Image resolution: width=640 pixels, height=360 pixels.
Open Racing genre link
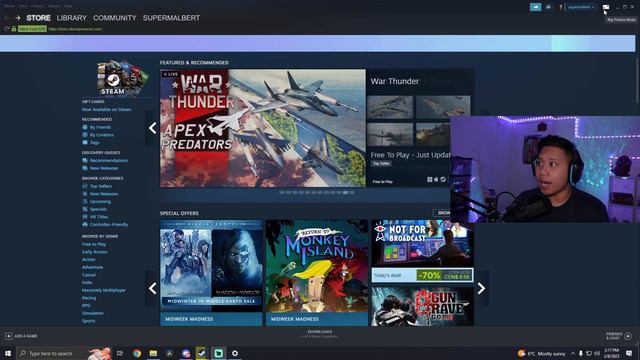point(89,298)
